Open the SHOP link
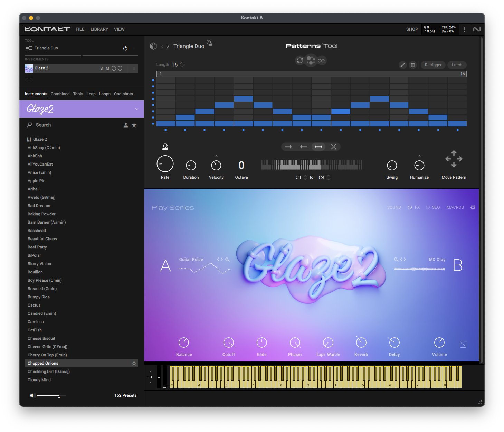 (x=412, y=29)
